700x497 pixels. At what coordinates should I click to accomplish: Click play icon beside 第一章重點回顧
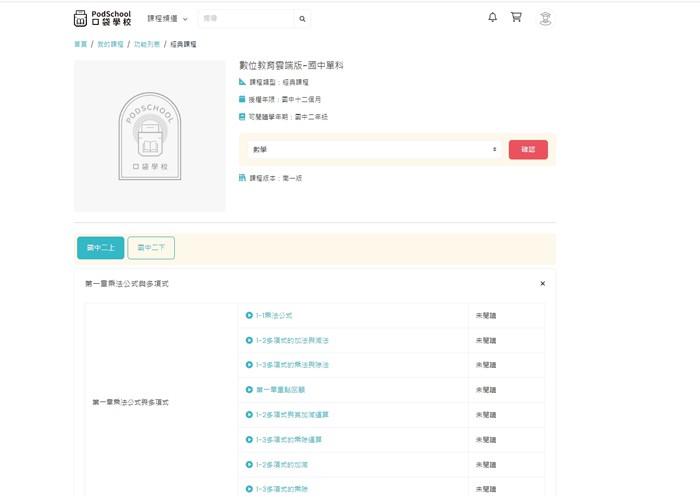pyautogui.click(x=249, y=390)
